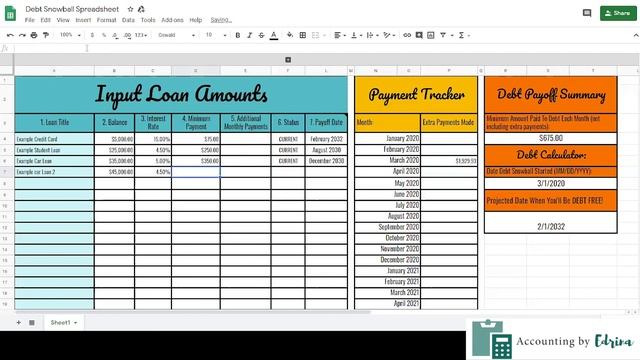This screenshot has width=640, height=360.
Task: Open the File menu
Action: coord(29,20)
